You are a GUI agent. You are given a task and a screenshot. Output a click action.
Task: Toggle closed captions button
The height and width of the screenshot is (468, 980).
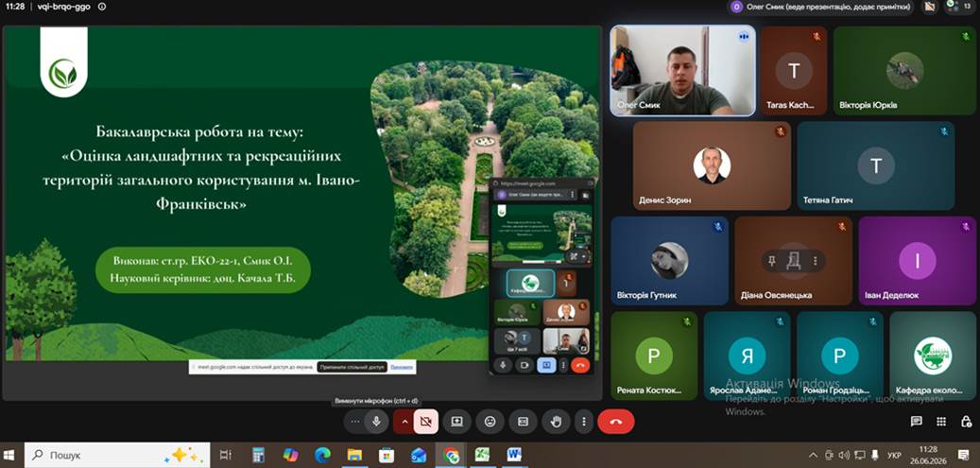click(524, 422)
